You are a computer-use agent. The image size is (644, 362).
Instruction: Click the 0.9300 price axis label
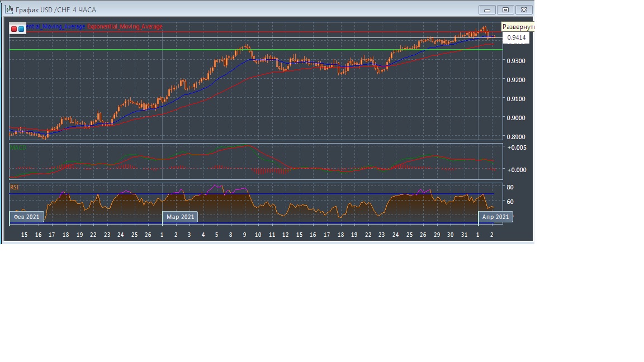pos(516,60)
